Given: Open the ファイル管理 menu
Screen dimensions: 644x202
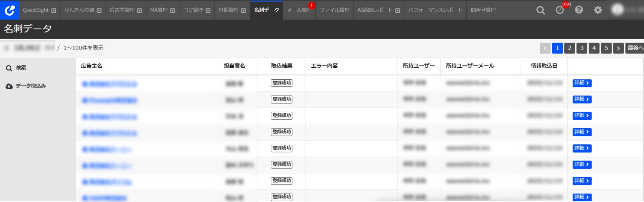Looking at the screenshot, I should (x=334, y=10).
